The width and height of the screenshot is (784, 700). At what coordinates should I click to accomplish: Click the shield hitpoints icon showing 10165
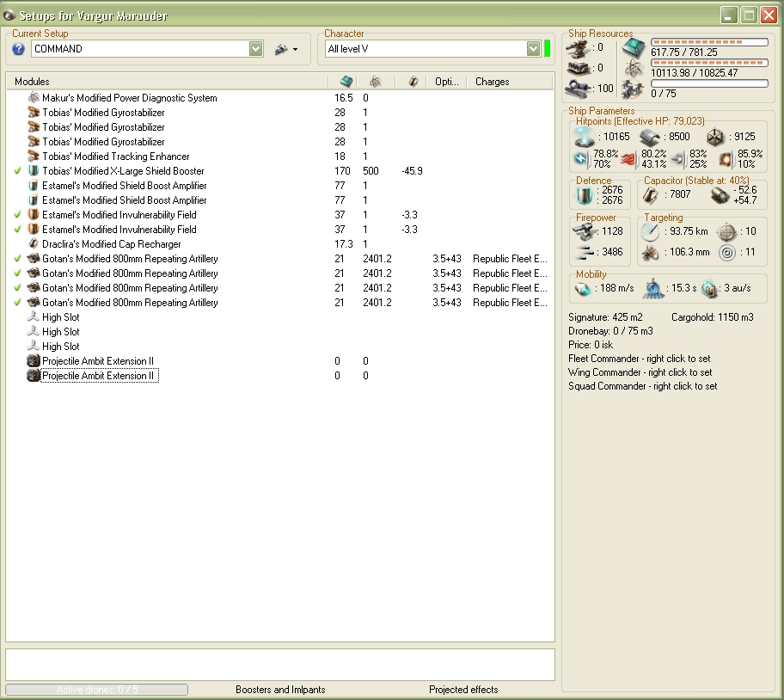tap(584, 136)
